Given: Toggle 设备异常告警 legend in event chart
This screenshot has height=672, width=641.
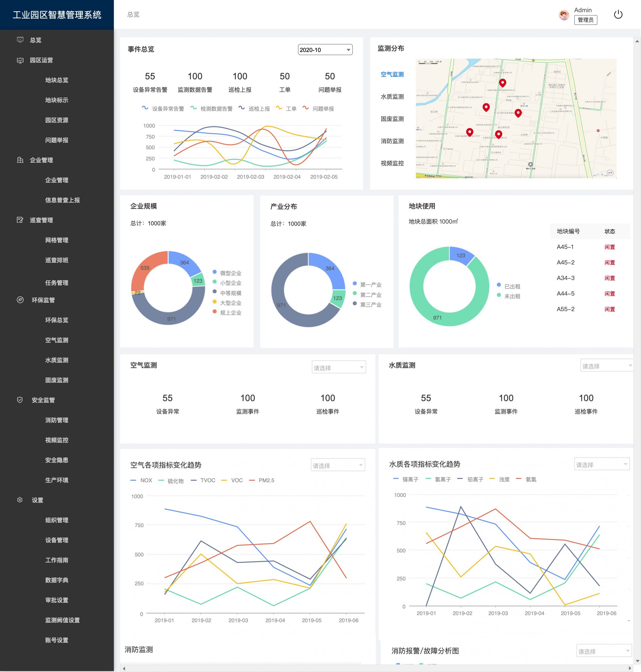Looking at the screenshot, I should click(x=163, y=109).
